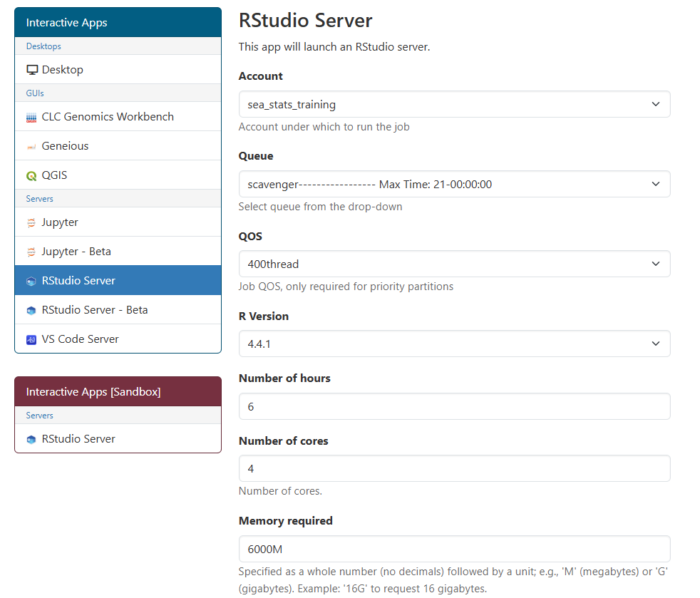Click the QOS dropdown chevron arrow
Image resolution: width=700 pixels, height=598 pixels.
pos(655,264)
